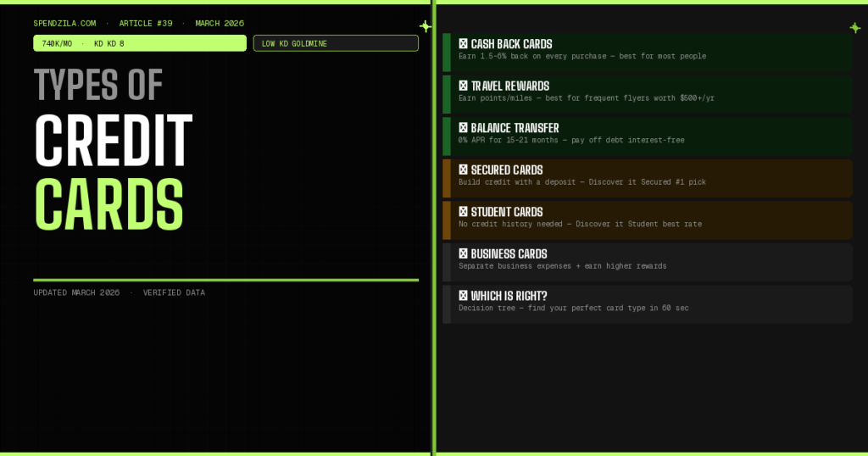Open the Which Is Right? heading

509,296
